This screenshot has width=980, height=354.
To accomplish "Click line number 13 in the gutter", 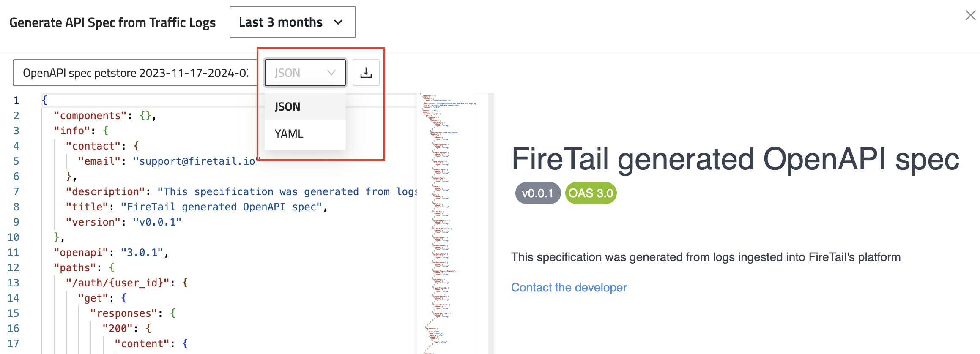I will pos(14,283).
